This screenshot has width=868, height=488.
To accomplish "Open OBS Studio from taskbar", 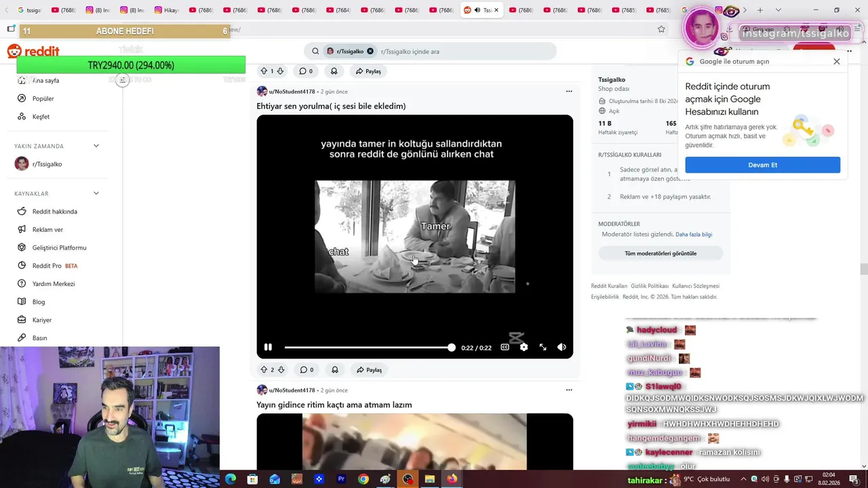I will point(408,479).
